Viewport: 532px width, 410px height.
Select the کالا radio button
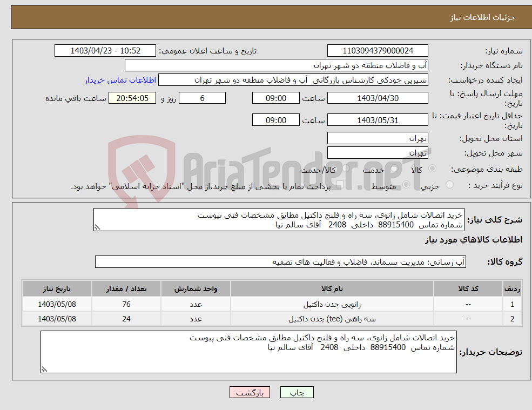pyautogui.click(x=432, y=169)
